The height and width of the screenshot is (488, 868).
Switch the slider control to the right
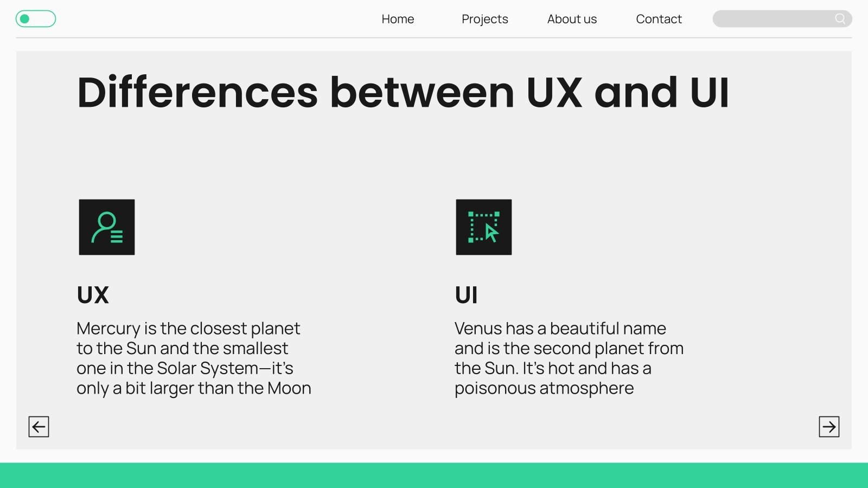point(46,18)
